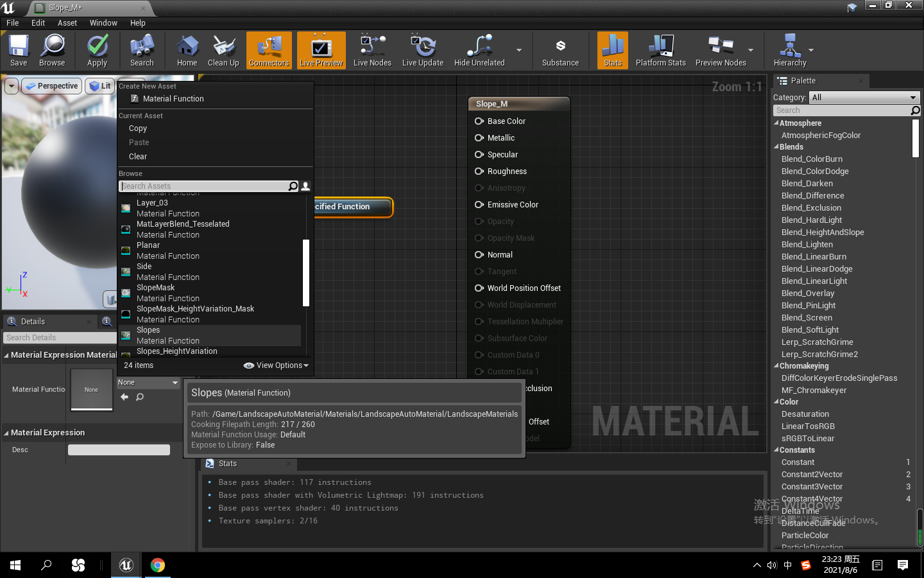This screenshot has width=924, height=578.
Task: Open the View Options dropdown
Action: click(276, 365)
